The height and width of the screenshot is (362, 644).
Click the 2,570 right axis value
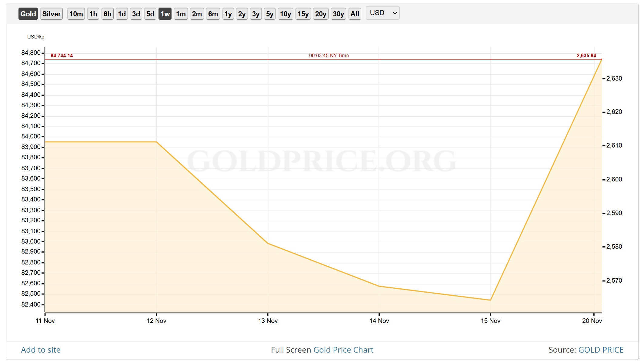(614, 281)
